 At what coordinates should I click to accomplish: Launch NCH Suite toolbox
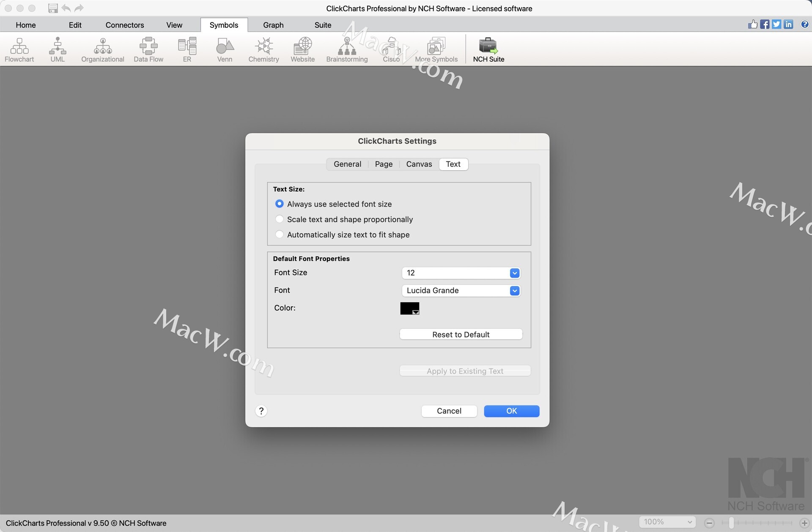coord(488,50)
